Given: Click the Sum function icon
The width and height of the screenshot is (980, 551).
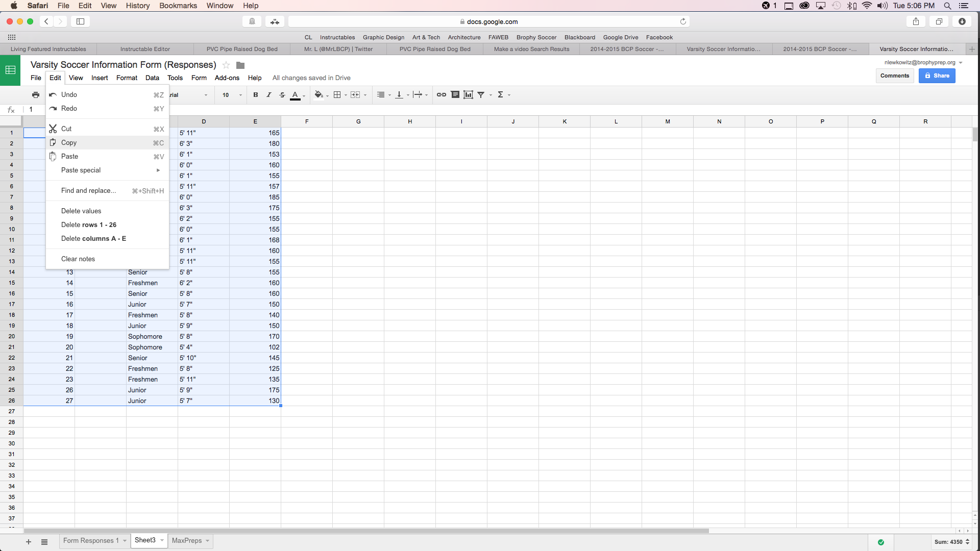Looking at the screenshot, I should pyautogui.click(x=500, y=94).
